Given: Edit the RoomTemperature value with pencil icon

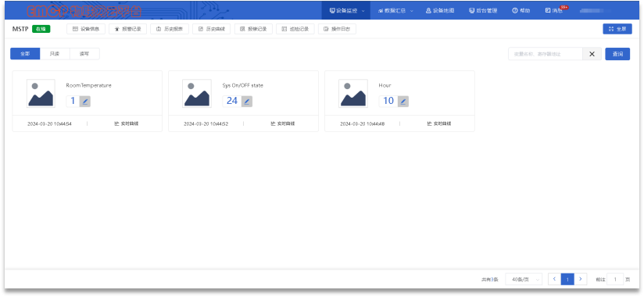Looking at the screenshot, I should (84, 101).
